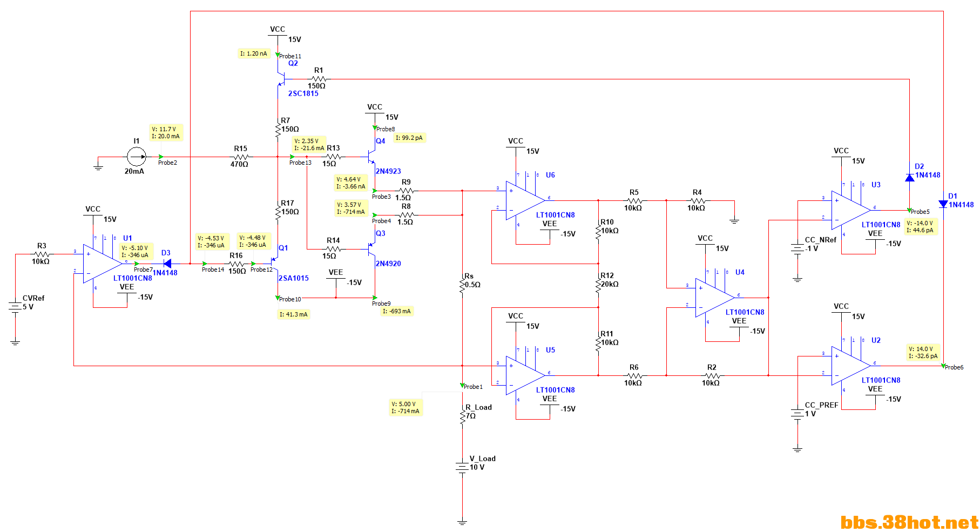Screen dimensions: 980x532
Task: Select transistor Q3 symbol above 2N4920
Action: [x=371, y=249]
